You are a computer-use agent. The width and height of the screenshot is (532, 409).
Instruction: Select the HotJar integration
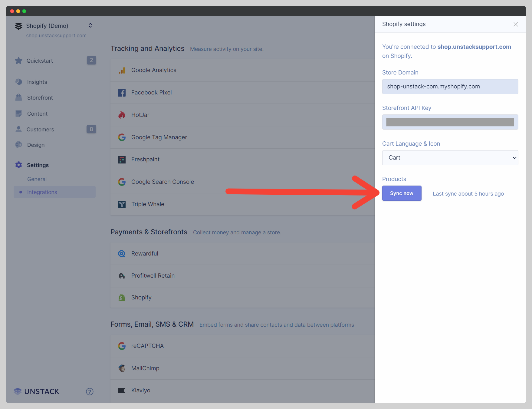tap(140, 115)
